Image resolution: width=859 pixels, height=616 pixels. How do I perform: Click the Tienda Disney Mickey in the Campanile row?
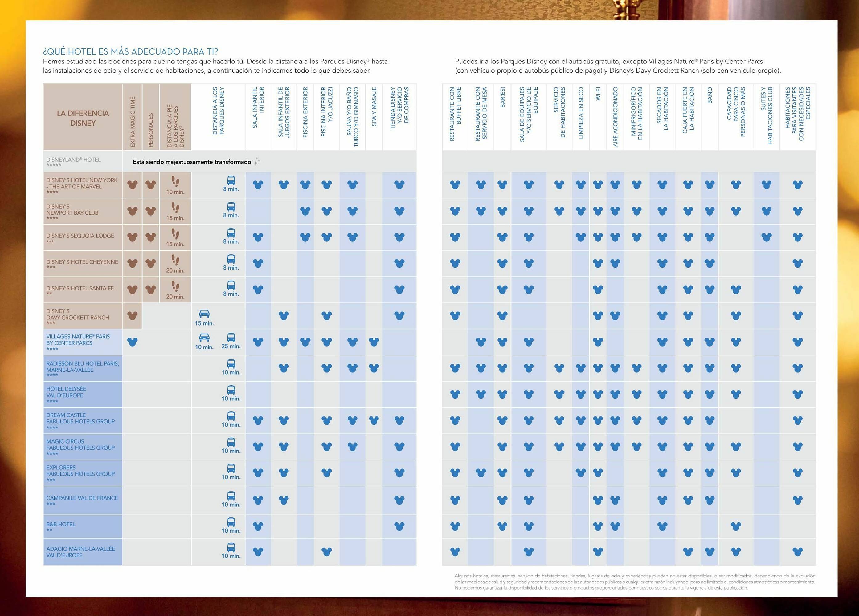[x=399, y=500]
